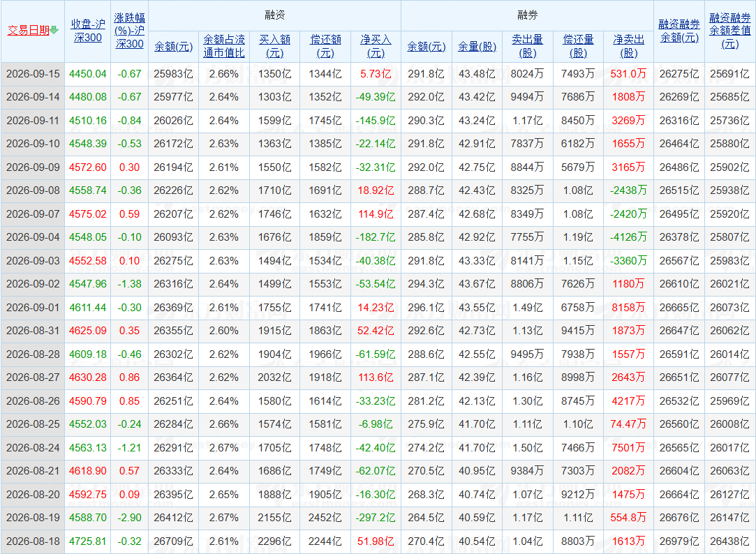The image size is (756, 554).
Task: Sort by 收盘-沪深300 column header
Action: 88,31
